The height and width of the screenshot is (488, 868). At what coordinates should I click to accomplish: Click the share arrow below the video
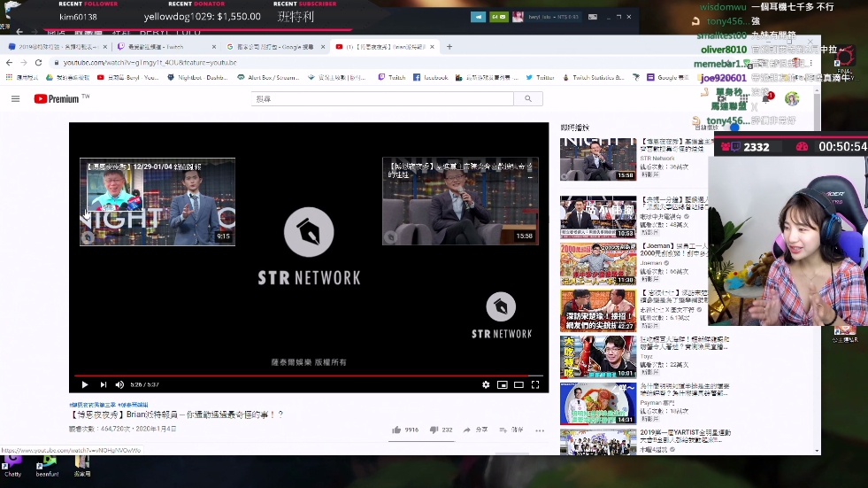click(466, 430)
